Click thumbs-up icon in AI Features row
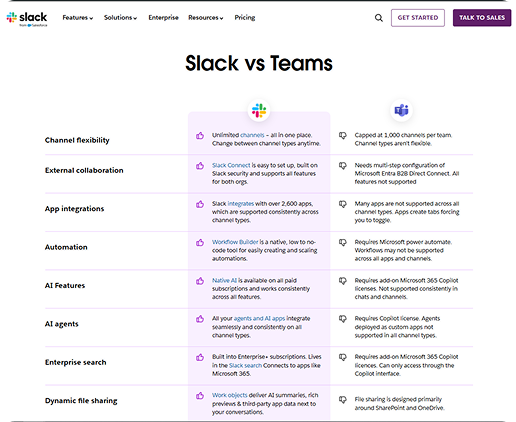 [x=200, y=281]
